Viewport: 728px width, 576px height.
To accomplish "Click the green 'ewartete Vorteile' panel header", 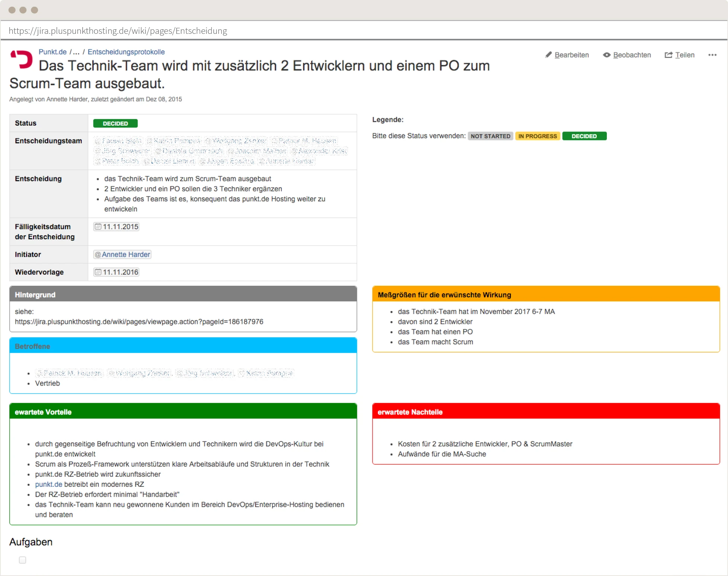I will [x=183, y=411].
